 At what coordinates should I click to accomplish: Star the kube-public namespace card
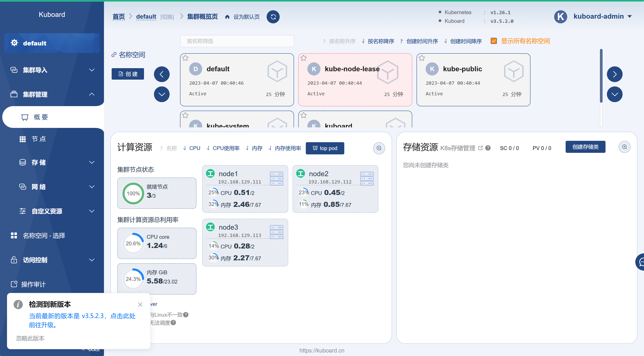point(422,58)
